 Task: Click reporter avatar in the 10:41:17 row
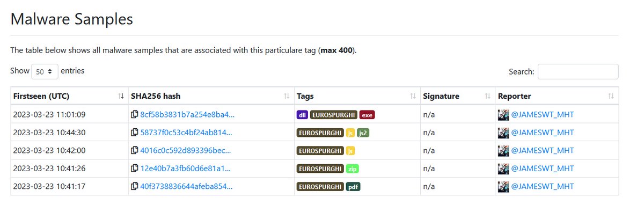coord(503,186)
